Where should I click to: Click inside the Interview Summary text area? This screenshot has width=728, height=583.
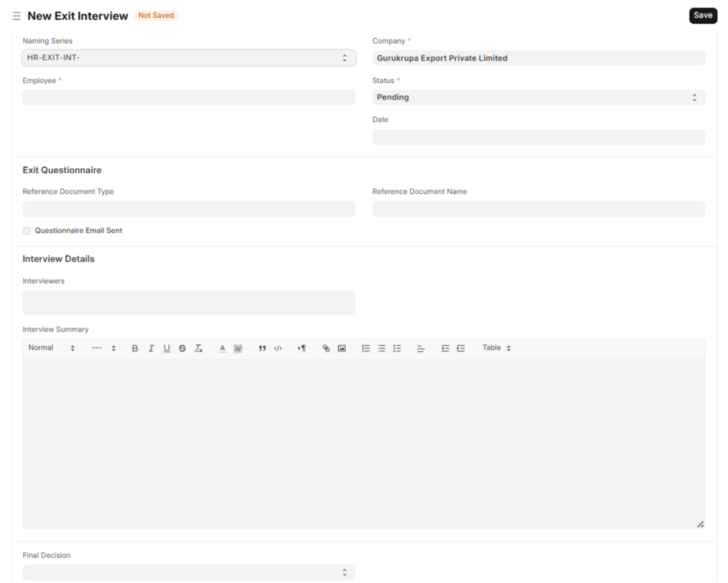pos(363,443)
